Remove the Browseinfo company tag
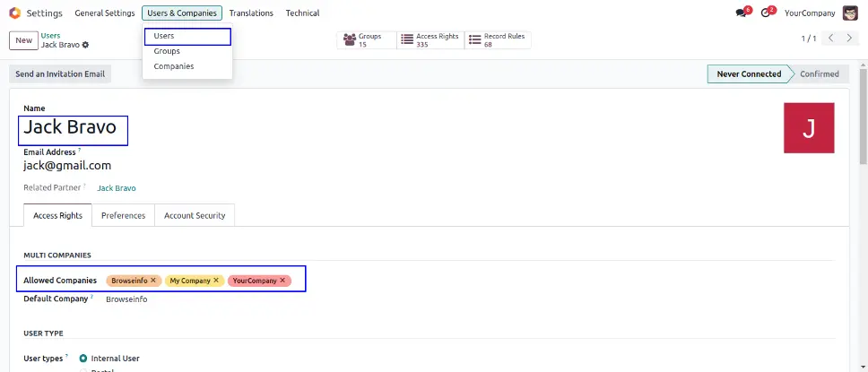This screenshot has width=868, height=372. (153, 281)
